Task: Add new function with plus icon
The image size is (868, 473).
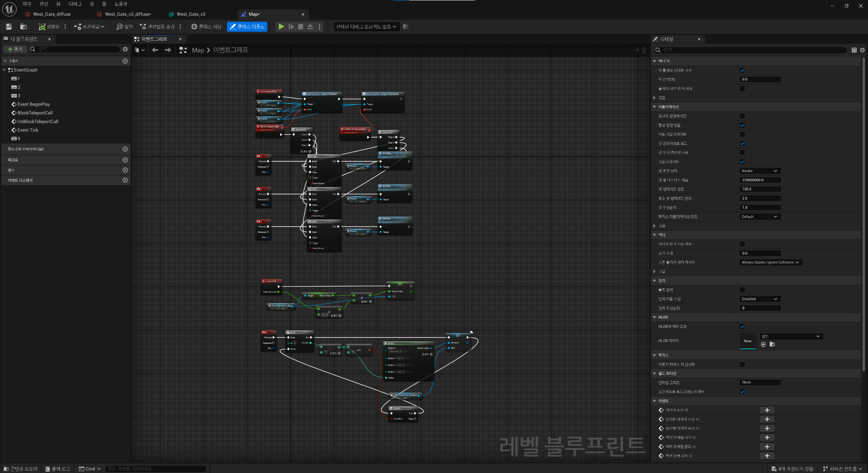Action: pos(125,149)
